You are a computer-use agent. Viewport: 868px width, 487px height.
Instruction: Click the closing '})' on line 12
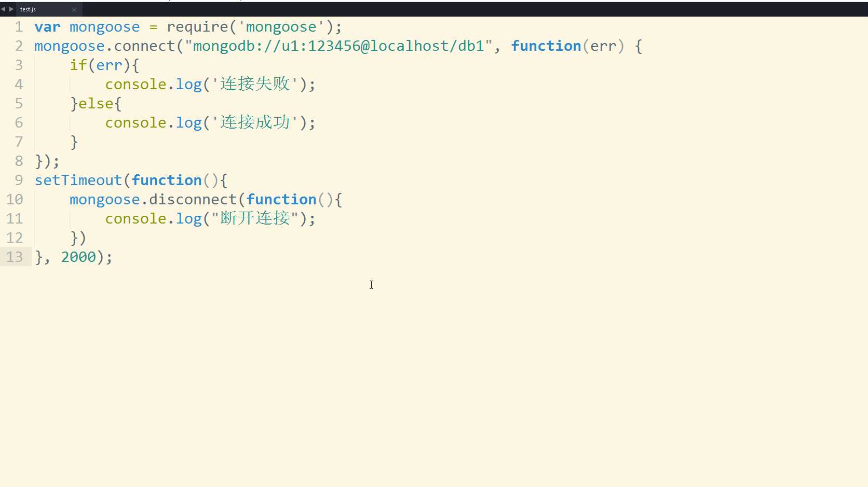[78, 238]
